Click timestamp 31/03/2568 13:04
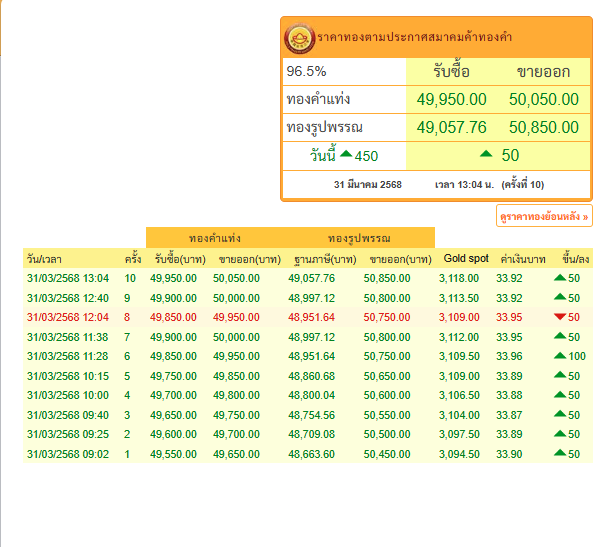This screenshot has height=547, width=613. pyautogui.click(x=68, y=278)
